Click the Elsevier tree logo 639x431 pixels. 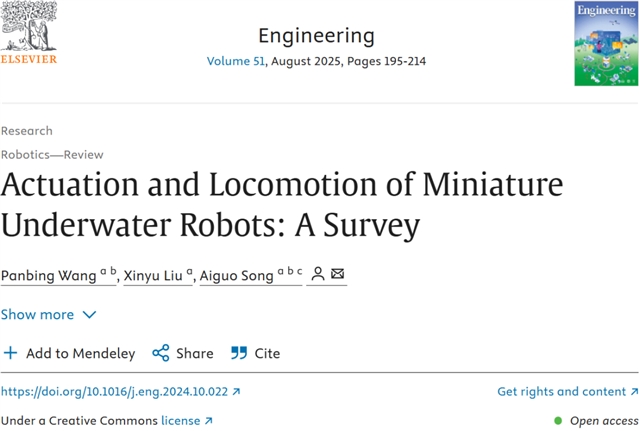click(29, 25)
